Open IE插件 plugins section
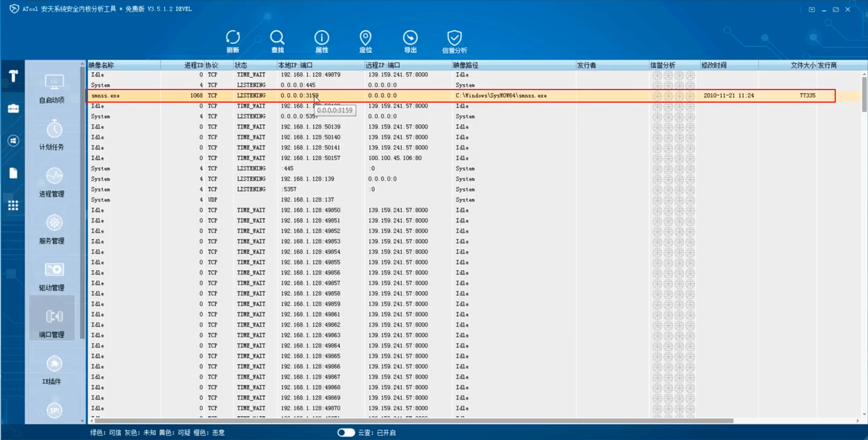Viewport: 868px width, 440px height. coord(52,370)
